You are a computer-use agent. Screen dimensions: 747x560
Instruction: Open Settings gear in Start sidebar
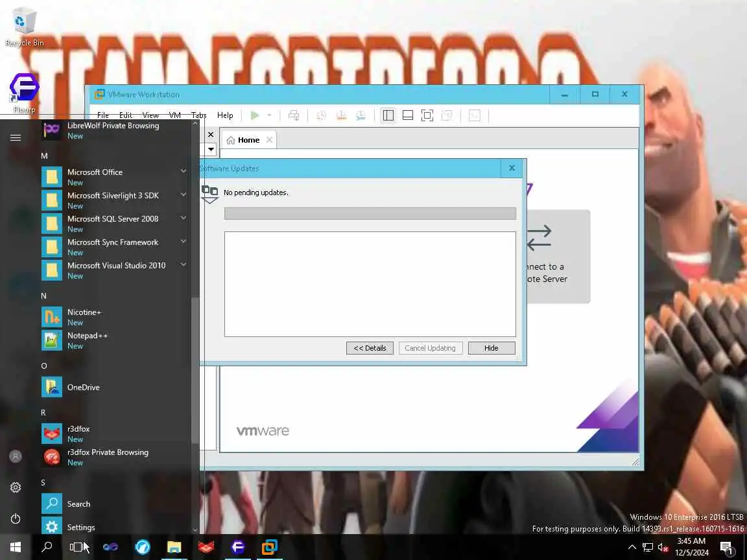pos(16,487)
